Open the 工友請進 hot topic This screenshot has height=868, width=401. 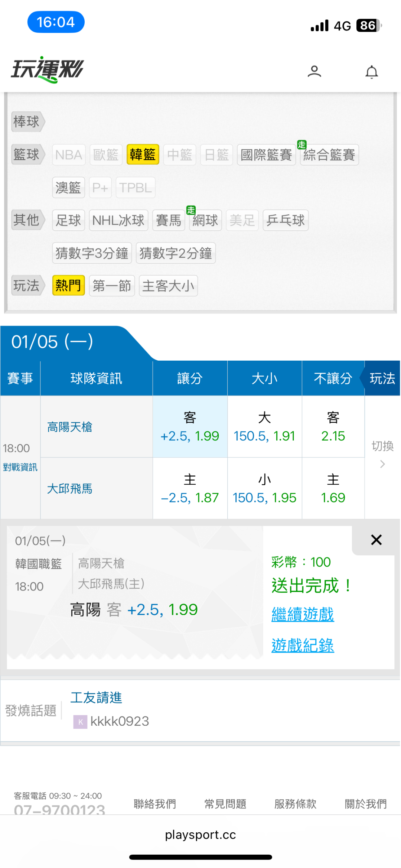pos(96,698)
